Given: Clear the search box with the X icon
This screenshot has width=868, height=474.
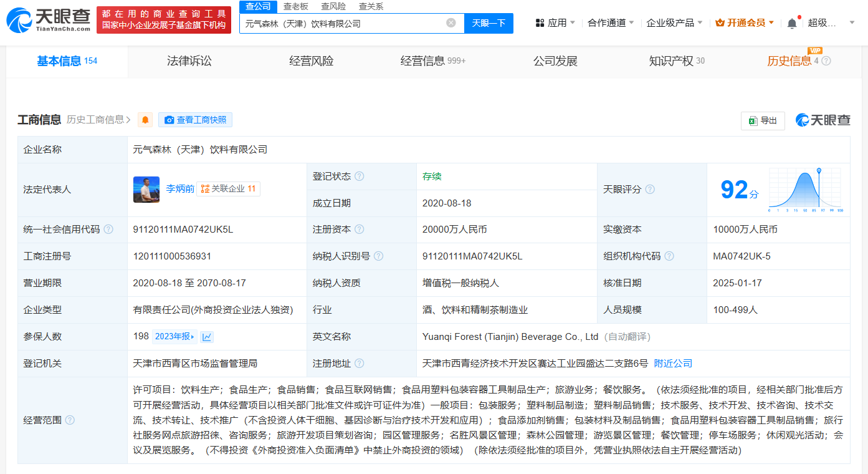Looking at the screenshot, I should 451,23.
